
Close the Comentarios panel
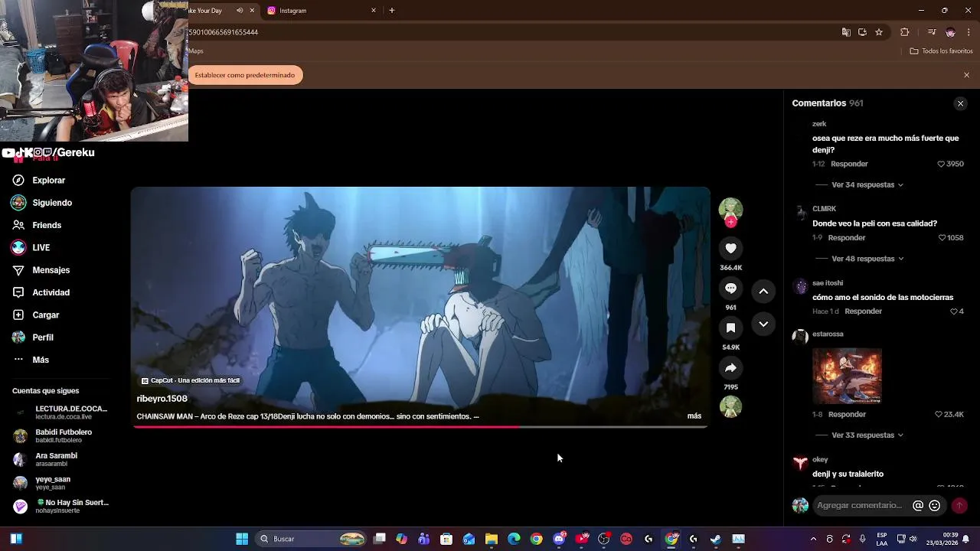pos(960,103)
